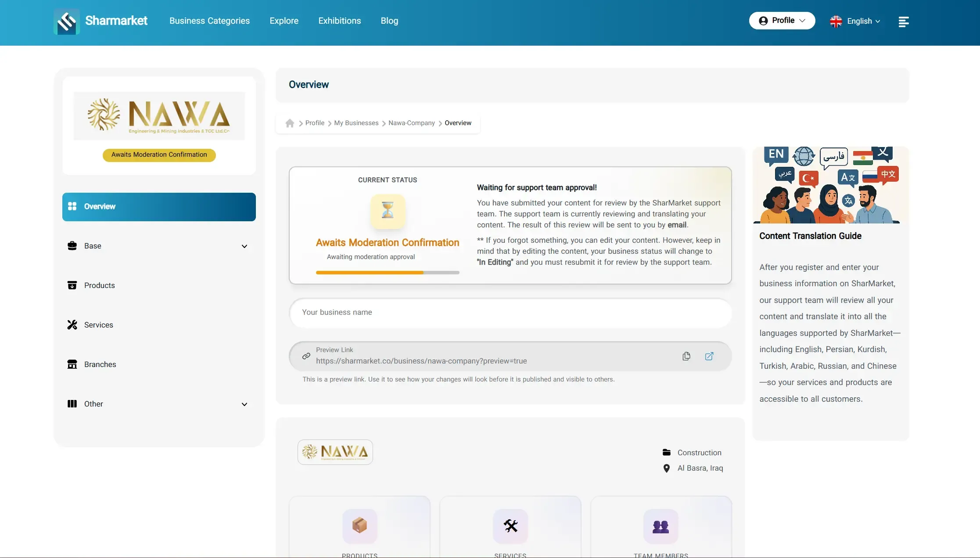This screenshot has height=558, width=980.
Task: Go to Nawa-Company breadcrumb link
Action: pos(411,123)
